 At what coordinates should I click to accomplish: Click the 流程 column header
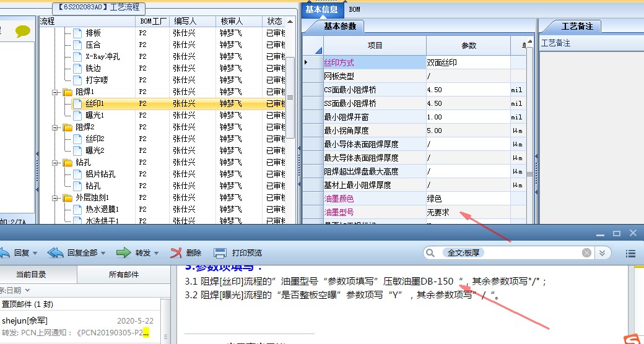(x=87, y=22)
